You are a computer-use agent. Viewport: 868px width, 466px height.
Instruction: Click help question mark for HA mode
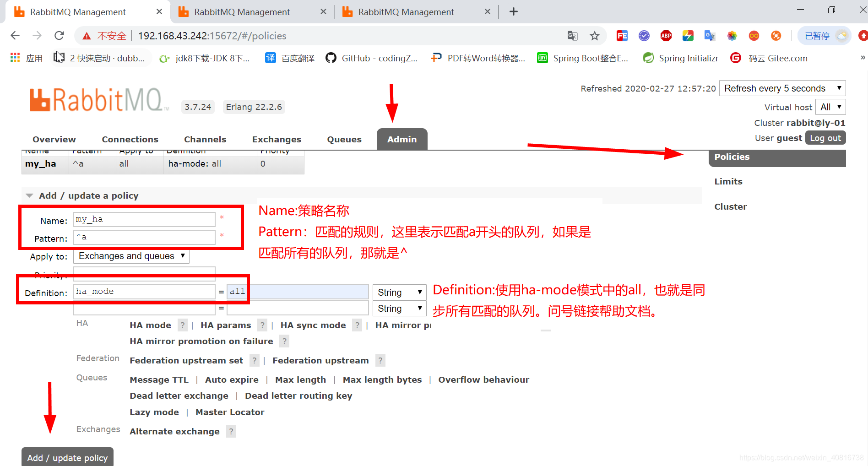182,325
